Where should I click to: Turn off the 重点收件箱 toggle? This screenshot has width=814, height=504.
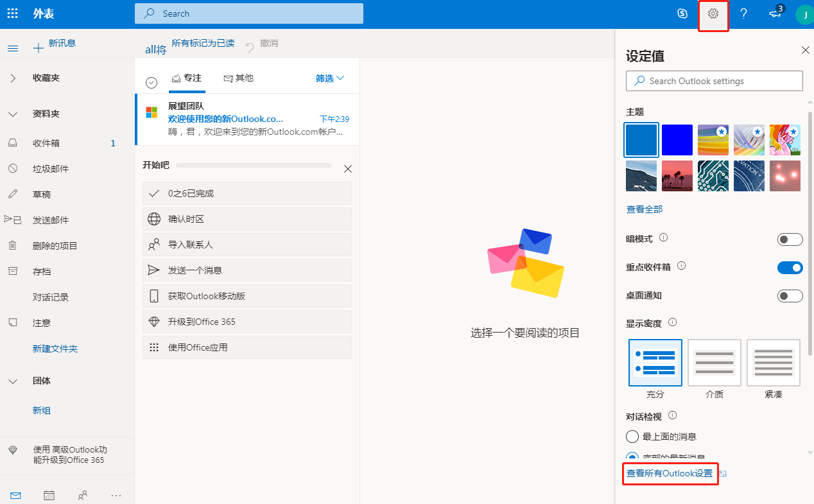pos(790,268)
